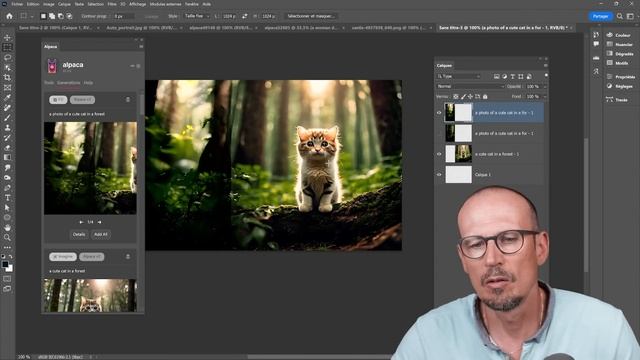Image resolution: width=640 pixels, height=360 pixels.
Task: Open the Affichage menu
Action: (x=138, y=4)
